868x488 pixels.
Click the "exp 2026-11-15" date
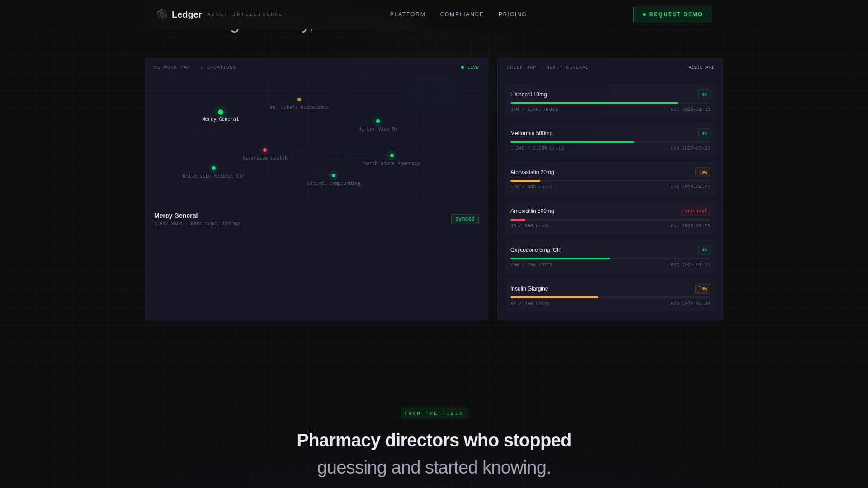pyautogui.click(x=690, y=109)
